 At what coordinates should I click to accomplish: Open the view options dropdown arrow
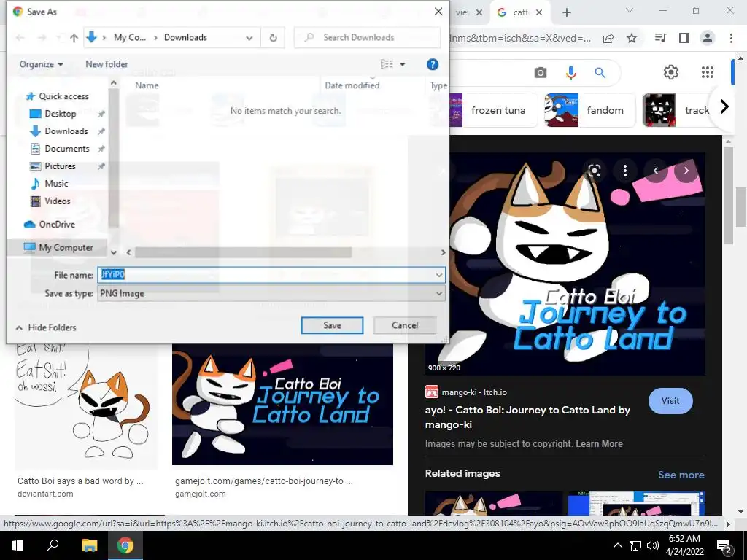click(x=403, y=64)
